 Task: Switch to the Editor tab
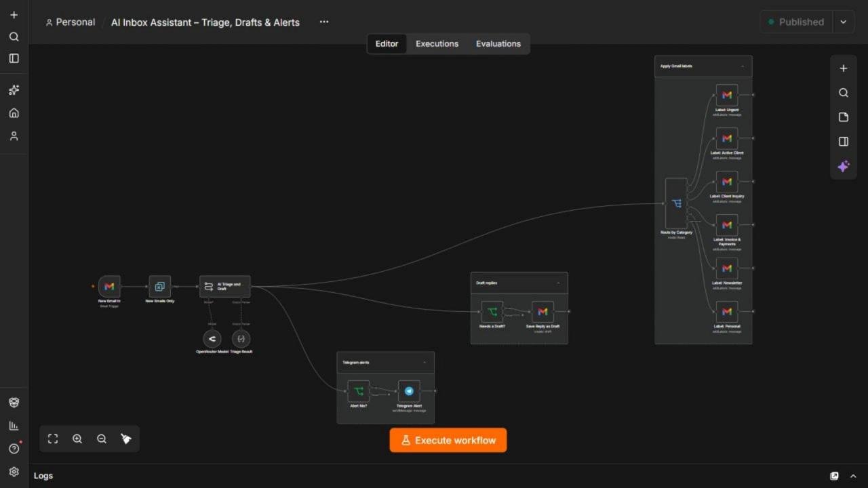click(x=387, y=43)
